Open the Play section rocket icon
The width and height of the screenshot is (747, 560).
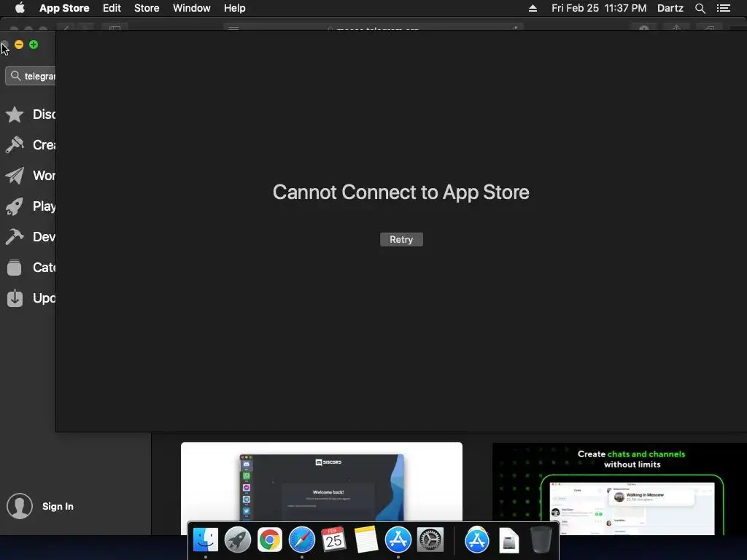click(x=15, y=206)
